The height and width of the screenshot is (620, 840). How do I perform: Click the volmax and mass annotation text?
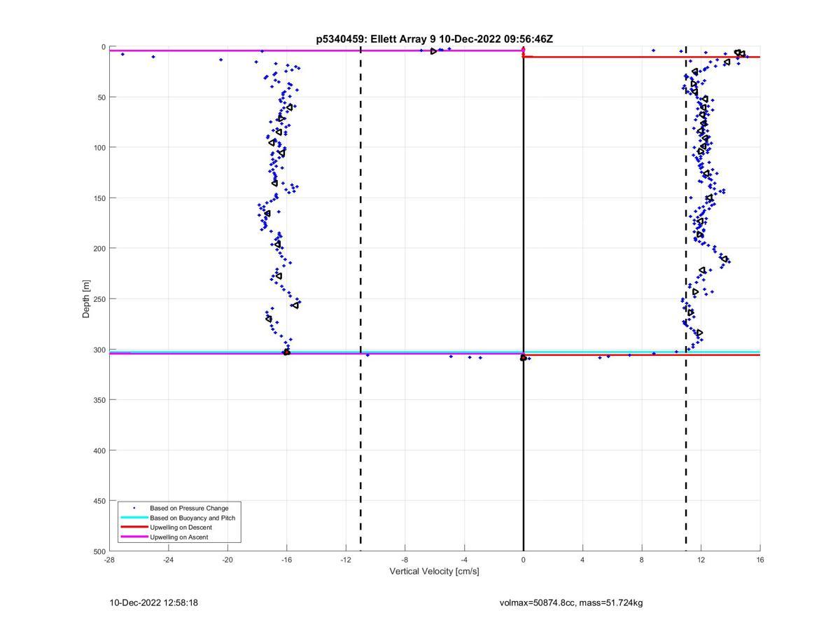point(570,602)
